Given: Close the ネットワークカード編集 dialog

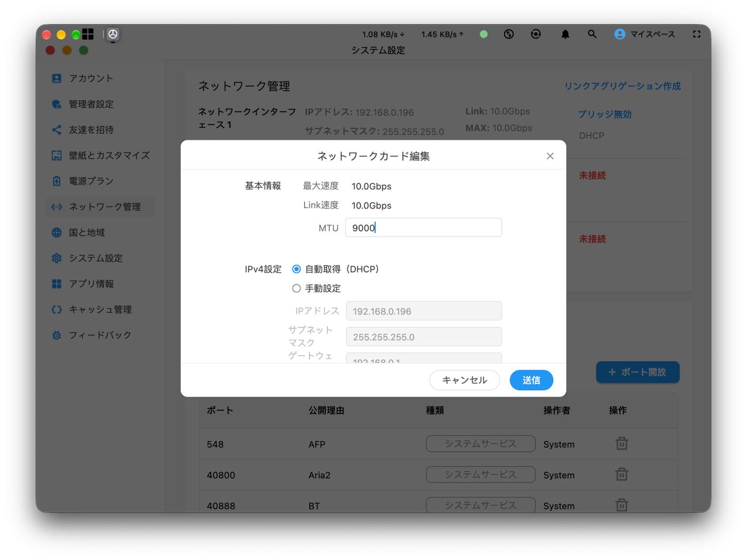Looking at the screenshot, I should click(x=550, y=156).
